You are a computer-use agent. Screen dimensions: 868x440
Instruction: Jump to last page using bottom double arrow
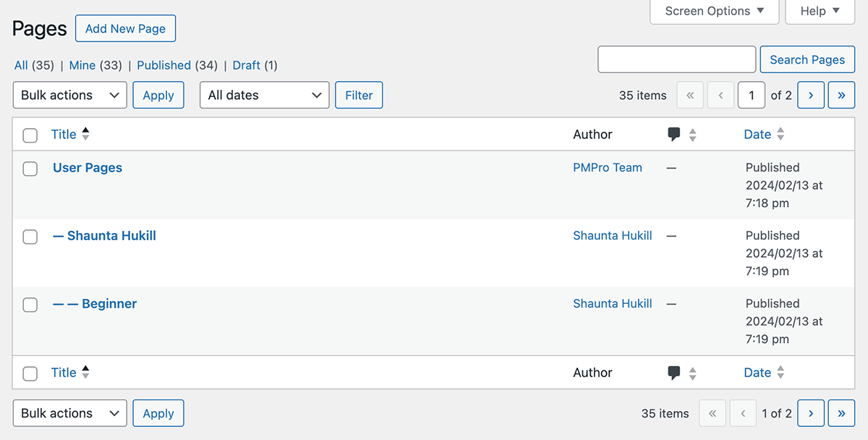click(x=841, y=413)
